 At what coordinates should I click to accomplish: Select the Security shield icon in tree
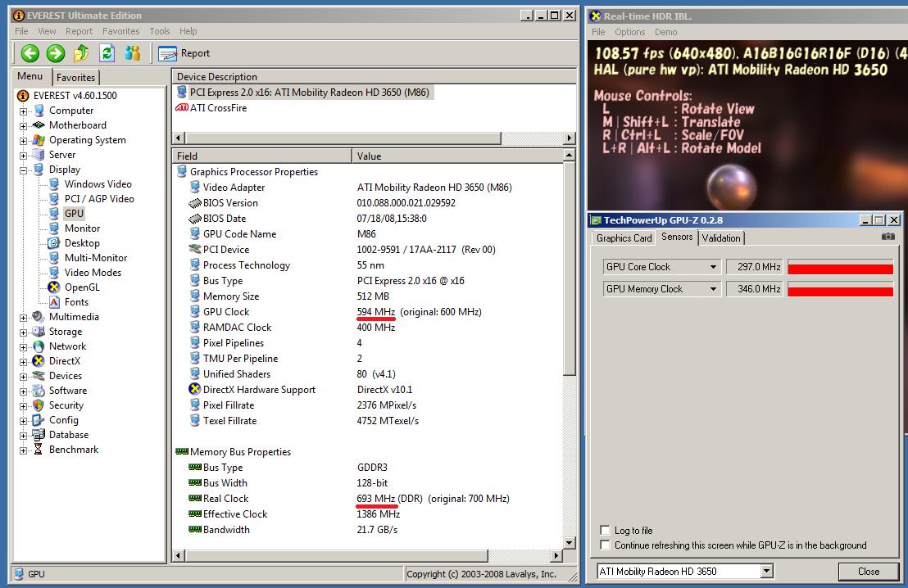[x=39, y=405]
